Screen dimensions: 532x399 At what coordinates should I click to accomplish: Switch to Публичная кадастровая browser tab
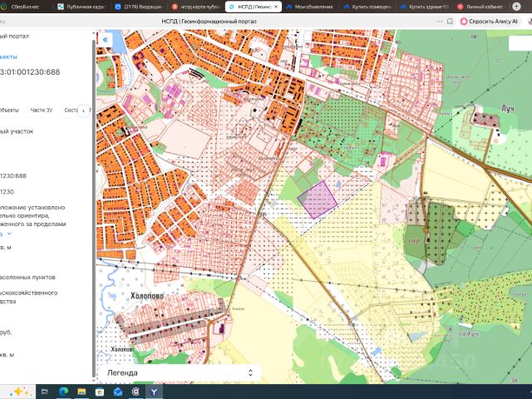click(x=82, y=7)
